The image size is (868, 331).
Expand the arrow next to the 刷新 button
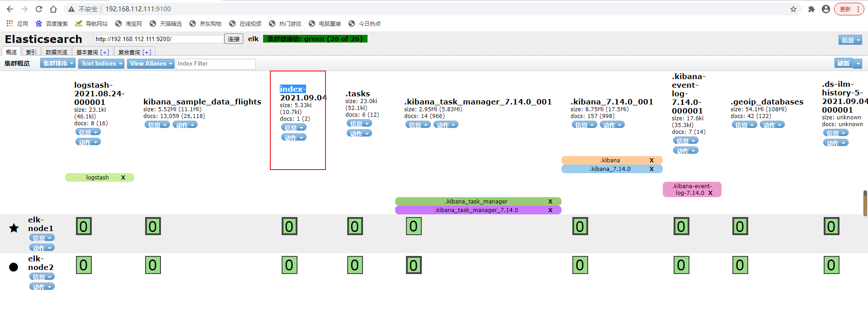[x=858, y=64]
